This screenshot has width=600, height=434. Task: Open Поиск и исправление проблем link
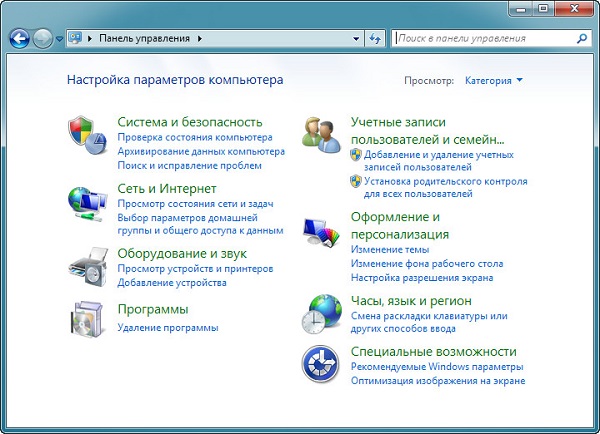[x=189, y=166]
